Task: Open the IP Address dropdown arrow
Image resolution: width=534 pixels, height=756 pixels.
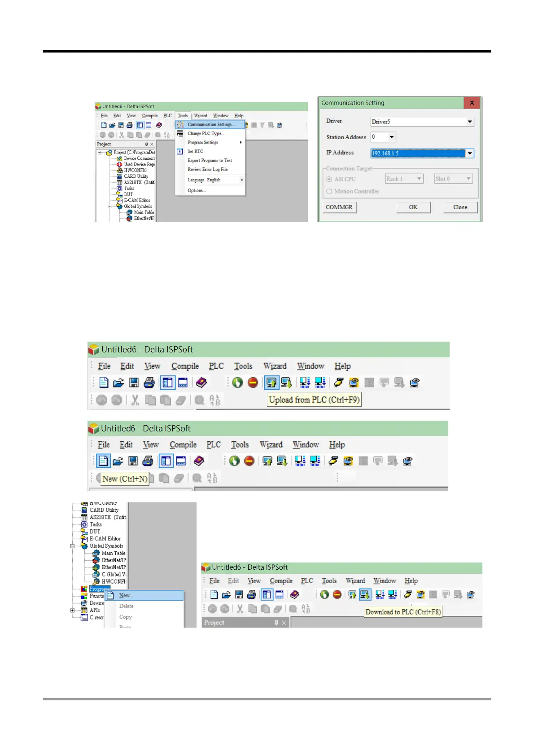Action: [x=470, y=154]
